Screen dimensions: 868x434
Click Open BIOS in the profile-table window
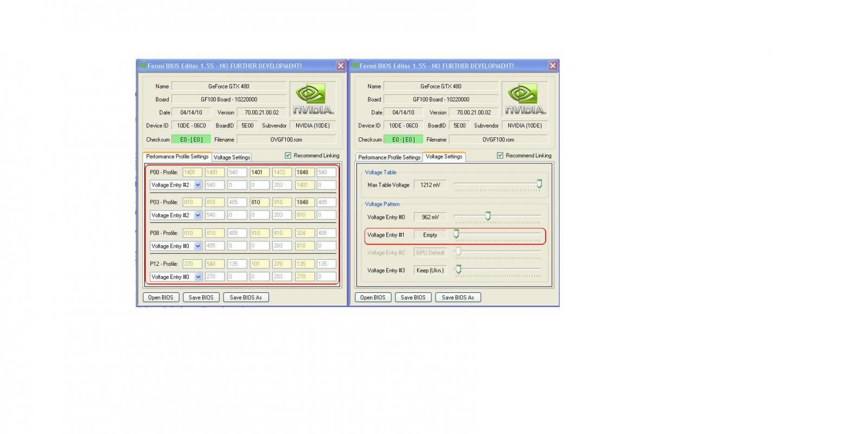(161, 297)
